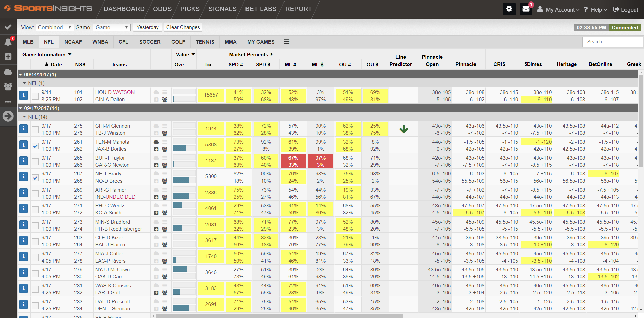The image size is (644, 318).
Task: Uncheck the NE-NO game checkbox
Action: tap(35, 177)
